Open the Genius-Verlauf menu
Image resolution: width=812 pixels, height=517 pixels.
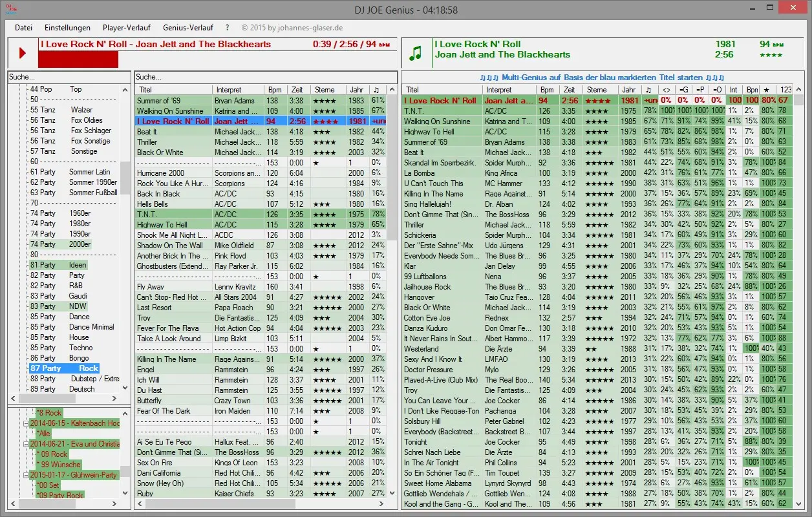pyautogui.click(x=188, y=28)
